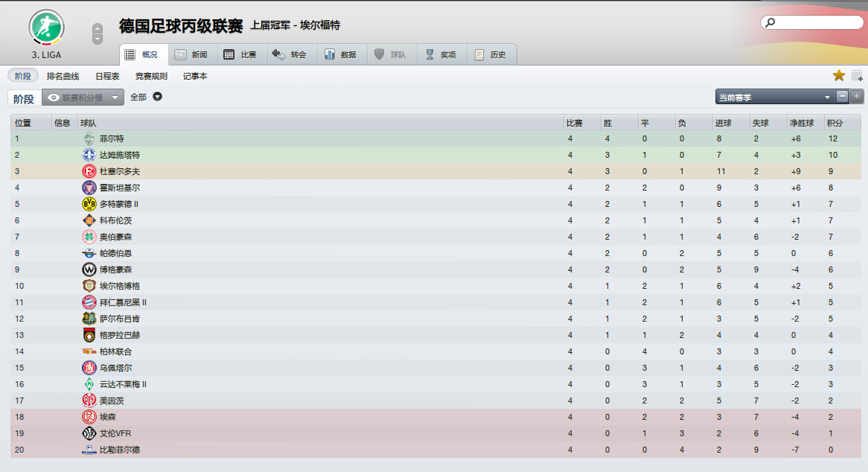Click the Bayern Munich II club badge

(x=89, y=302)
